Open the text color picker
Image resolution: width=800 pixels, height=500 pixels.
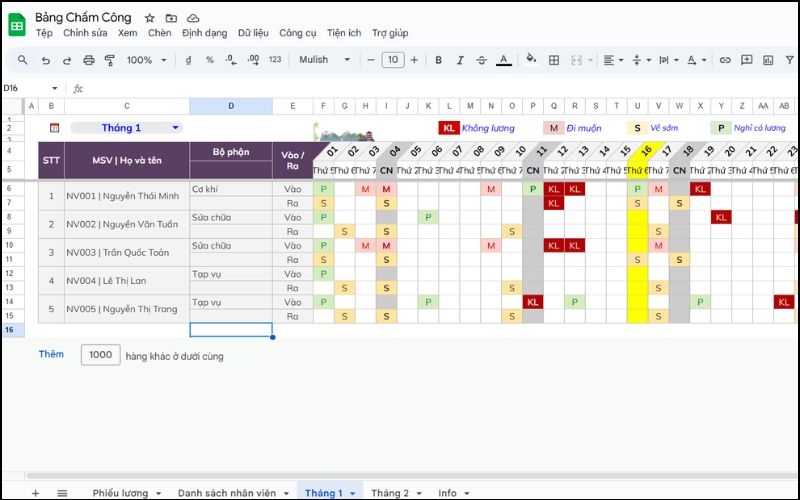(x=504, y=60)
